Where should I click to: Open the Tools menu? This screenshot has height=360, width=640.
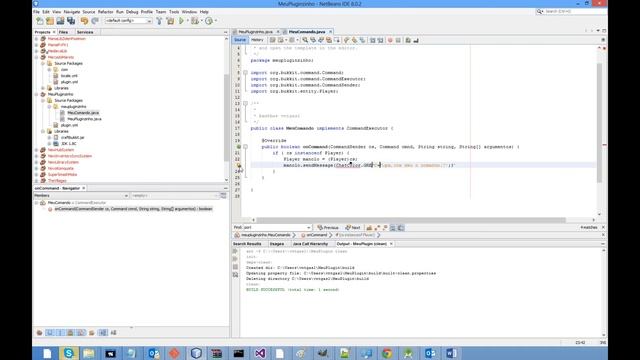[x=174, y=12]
